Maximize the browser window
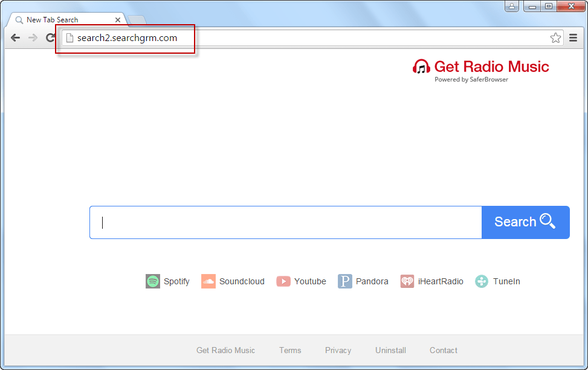The width and height of the screenshot is (588, 370). click(x=548, y=6)
